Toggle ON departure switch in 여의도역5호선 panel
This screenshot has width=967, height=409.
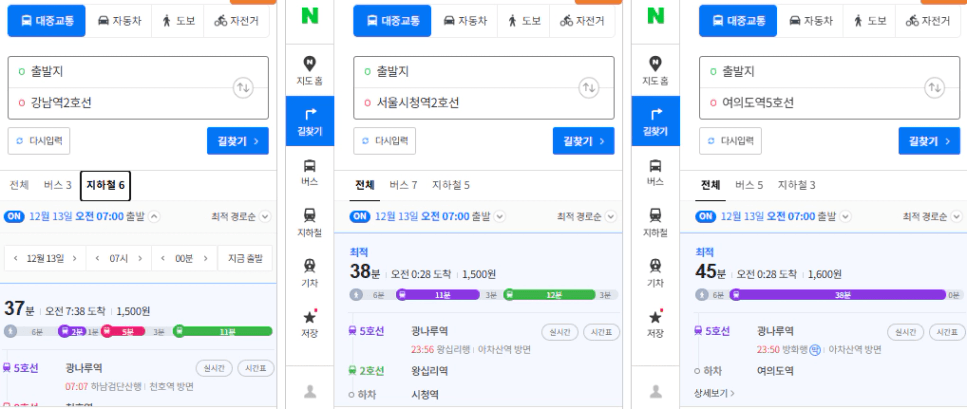click(705, 217)
